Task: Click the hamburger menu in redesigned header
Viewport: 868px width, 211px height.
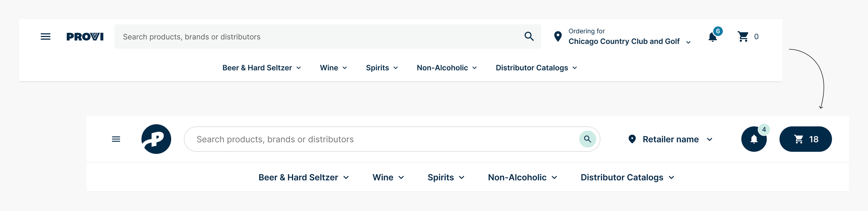Action: click(x=116, y=139)
